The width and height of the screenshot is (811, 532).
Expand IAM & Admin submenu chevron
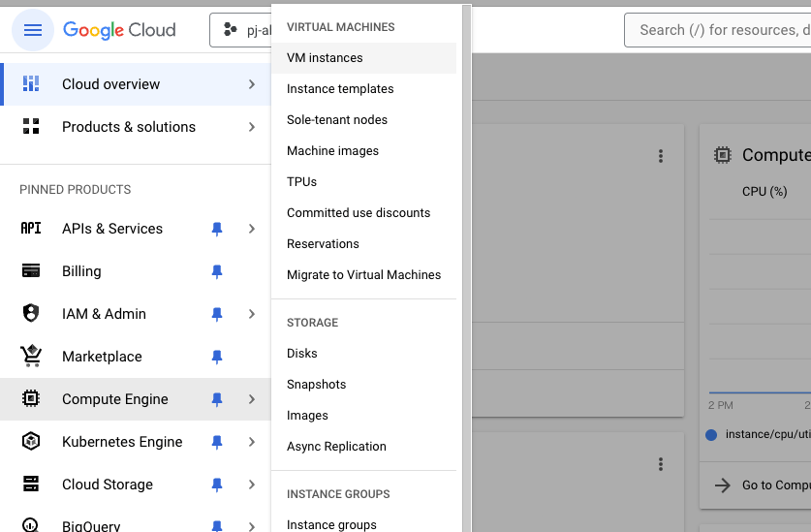click(x=252, y=314)
